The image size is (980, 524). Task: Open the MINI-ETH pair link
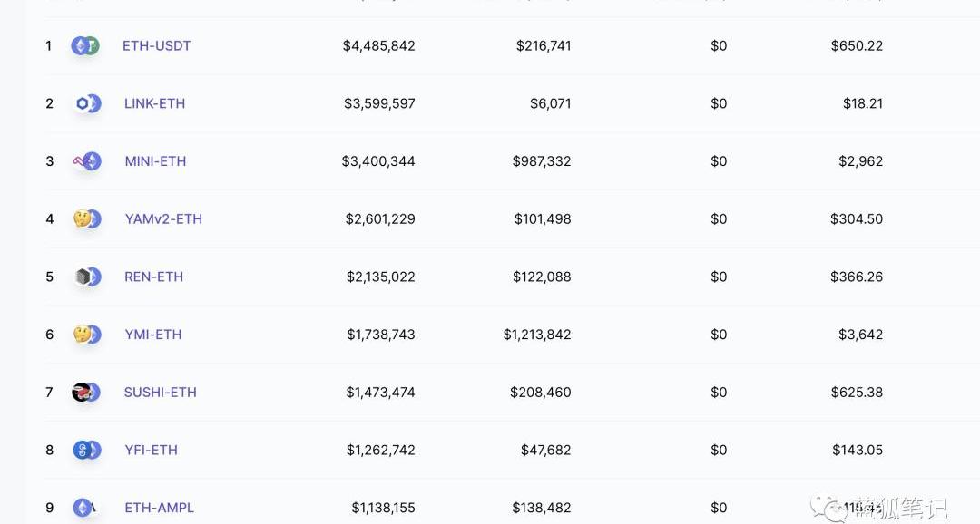pos(156,161)
